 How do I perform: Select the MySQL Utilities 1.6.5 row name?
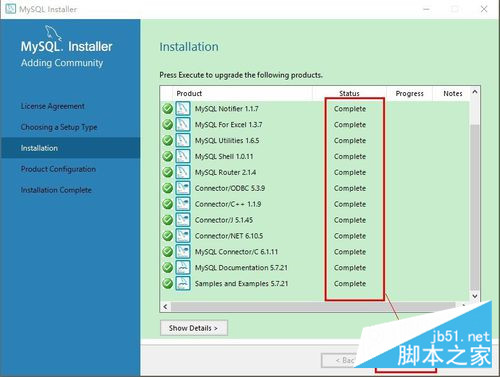[227, 140]
